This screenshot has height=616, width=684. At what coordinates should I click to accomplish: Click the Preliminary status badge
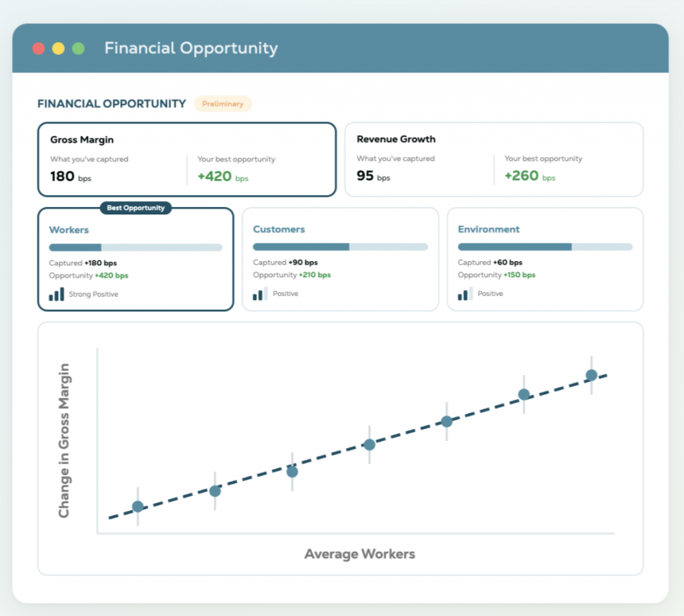[223, 104]
